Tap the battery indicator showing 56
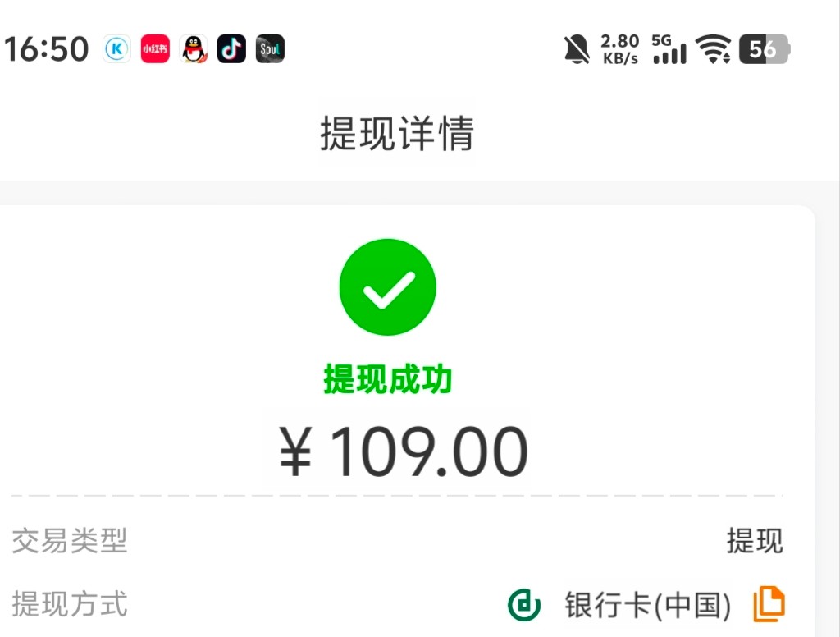The height and width of the screenshot is (637, 840). (765, 49)
